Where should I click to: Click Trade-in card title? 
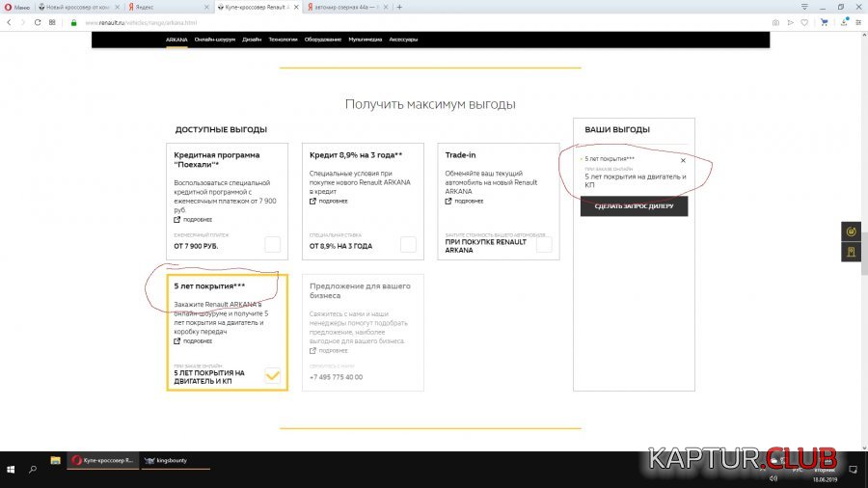point(461,155)
